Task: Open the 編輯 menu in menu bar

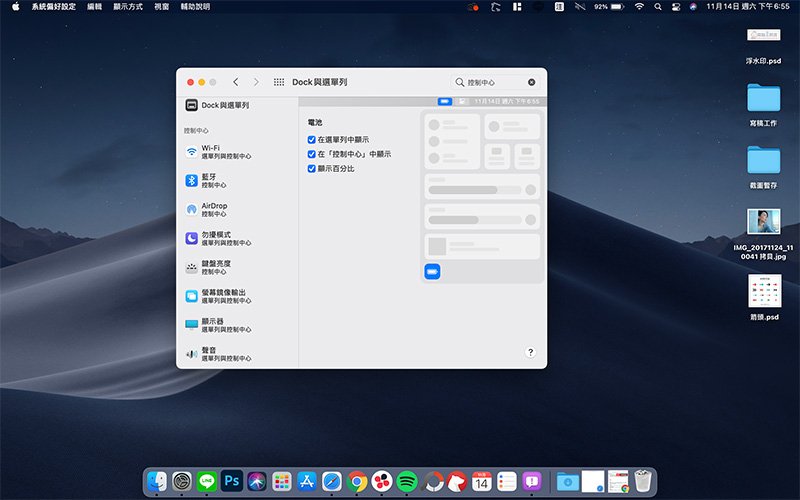Action: 95,7
